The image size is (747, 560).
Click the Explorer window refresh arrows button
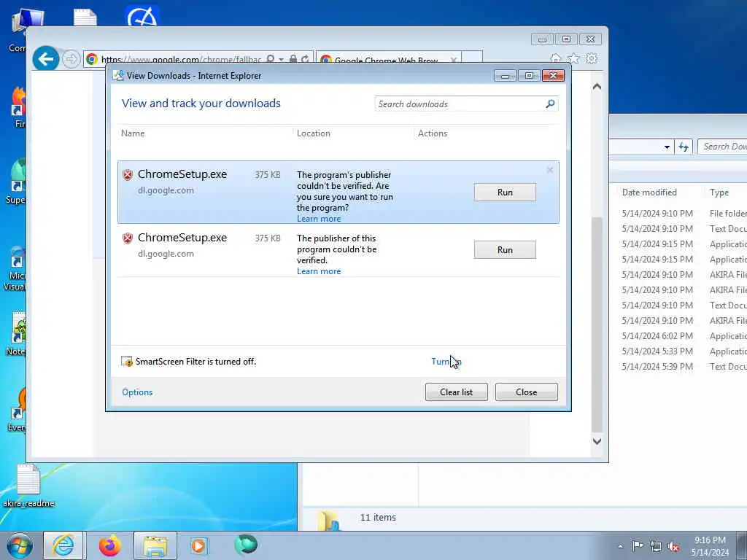(x=683, y=147)
